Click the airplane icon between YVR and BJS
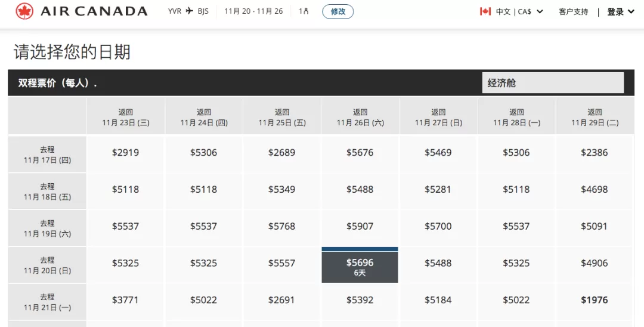The width and height of the screenshot is (644, 327). click(x=190, y=11)
